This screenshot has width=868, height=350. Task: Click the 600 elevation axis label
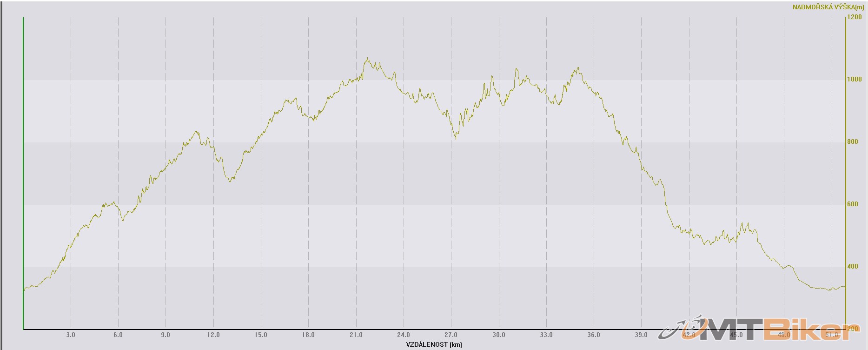[x=853, y=204]
